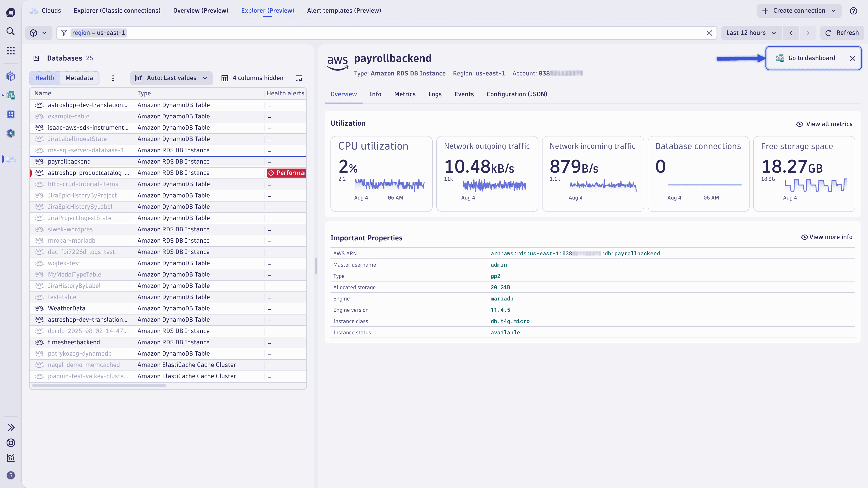Open the user avatar S icon
The width and height of the screenshot is (868, 488).
click(11, 475)
